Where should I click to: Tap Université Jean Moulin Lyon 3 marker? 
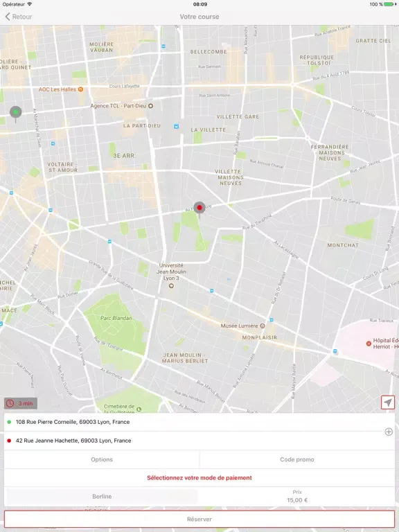(171, 285)
